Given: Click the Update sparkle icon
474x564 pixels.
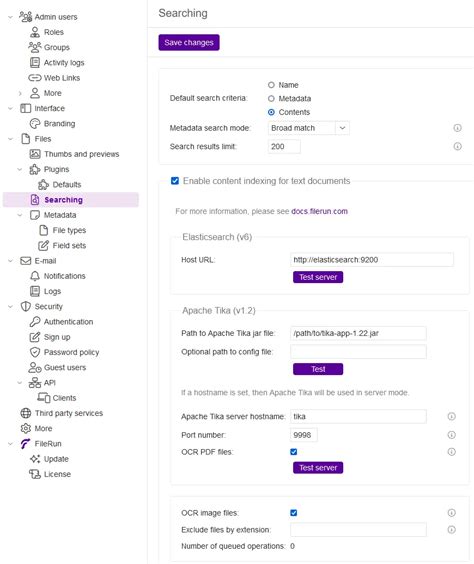Looking at the screenshot, I should tap(35, 459).
